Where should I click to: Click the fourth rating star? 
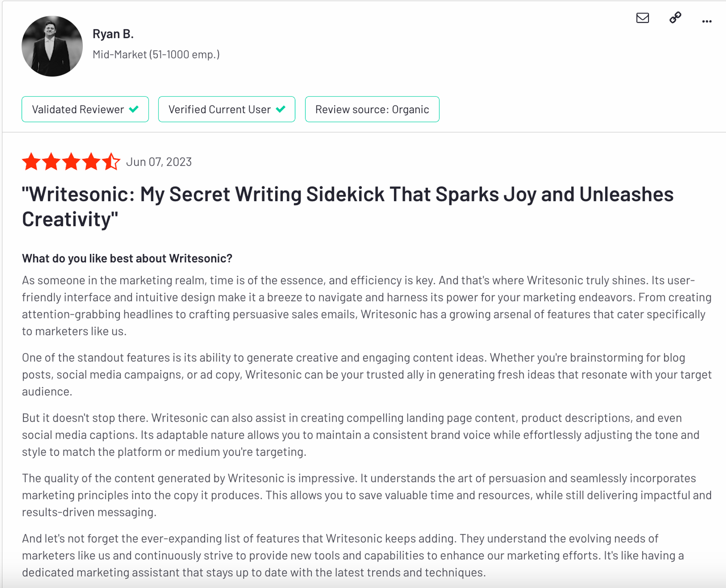(x=91, y=162)
